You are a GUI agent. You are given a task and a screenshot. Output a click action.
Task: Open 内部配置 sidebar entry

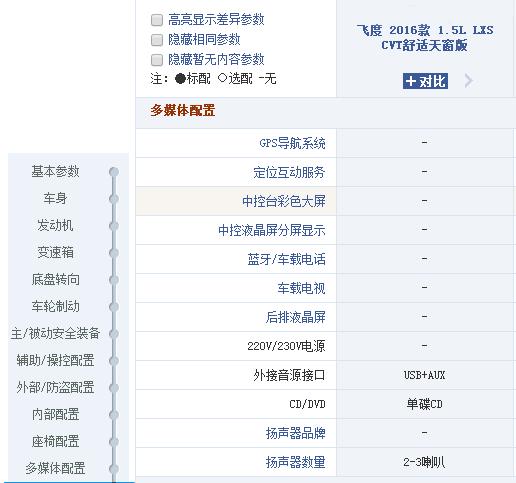coord(55,414)
